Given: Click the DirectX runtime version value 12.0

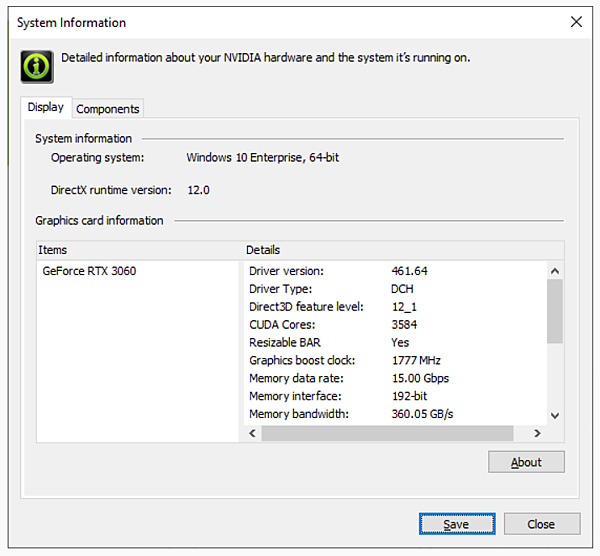Looking at the screenshot, I should coord(198,190).
